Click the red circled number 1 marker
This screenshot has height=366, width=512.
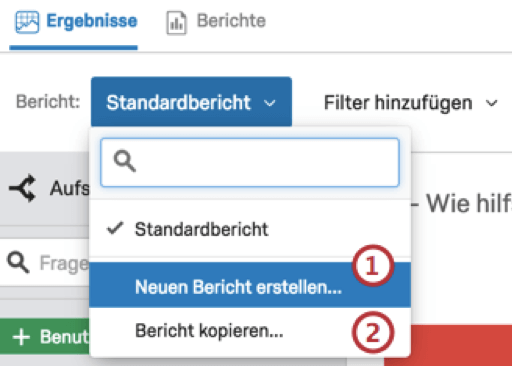tap(373, 266)
